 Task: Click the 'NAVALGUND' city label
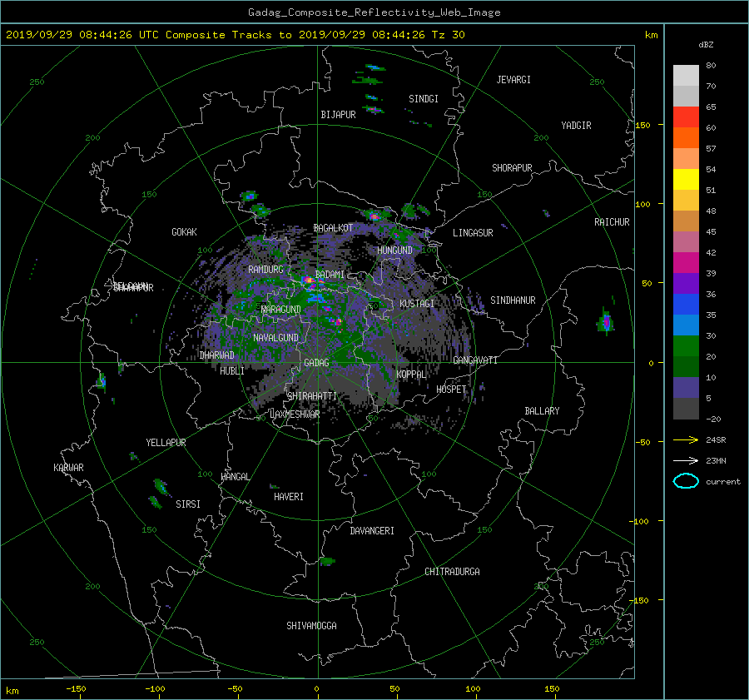pos(275,338)
